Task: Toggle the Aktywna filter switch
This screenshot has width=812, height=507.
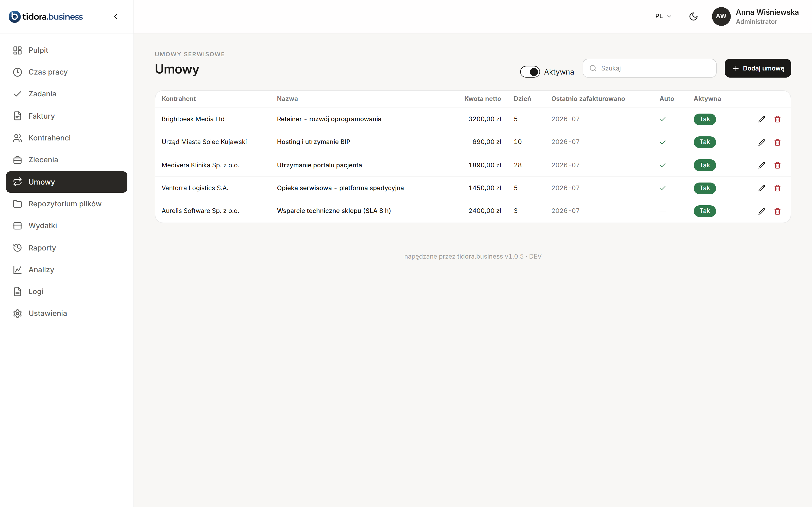Action: [530, 72]
